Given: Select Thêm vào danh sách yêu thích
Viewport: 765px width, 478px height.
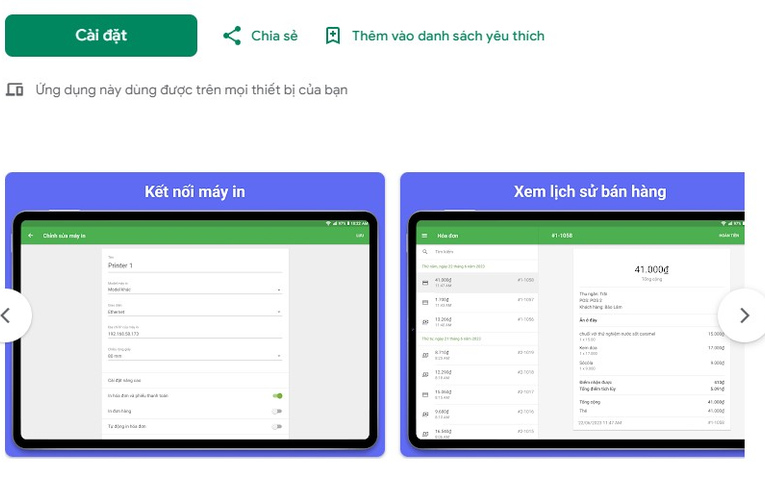Looking at the screenshot, I should tap(448, 36).
